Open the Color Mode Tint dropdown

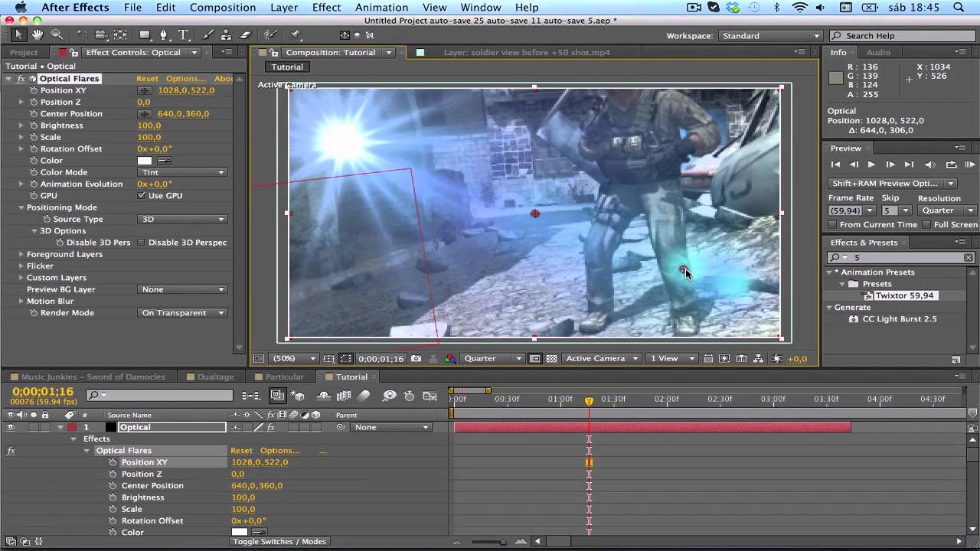(182, 172)
